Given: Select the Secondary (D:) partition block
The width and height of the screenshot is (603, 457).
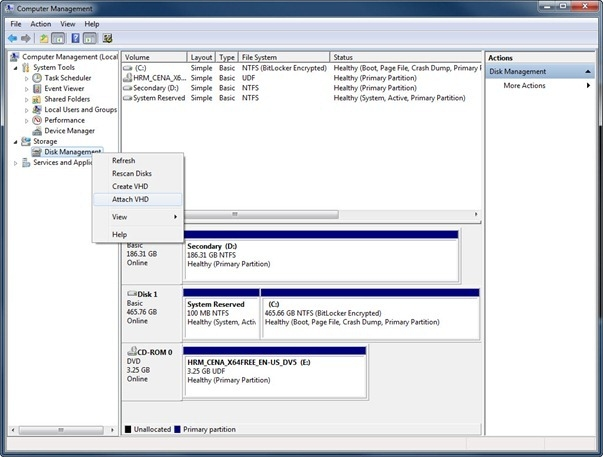Looking at the screenshot, I should coord(321,256).
